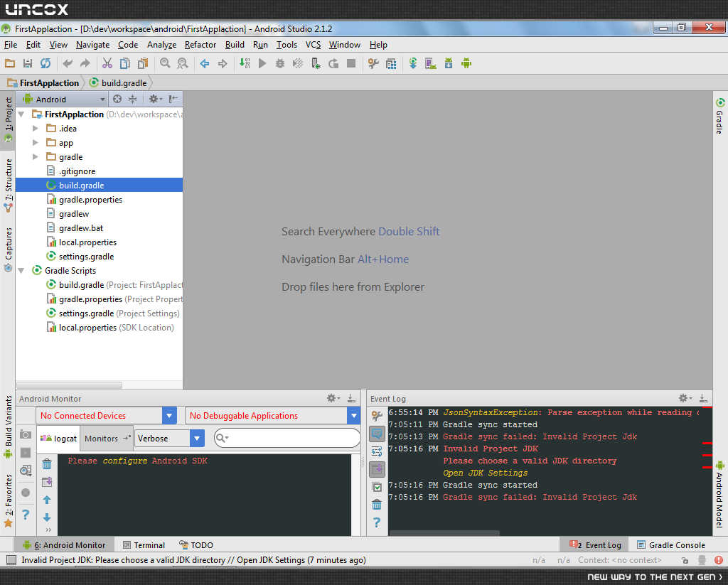The image size is (728, 585).
Task: Expand the gradle folder
Action: 36,157
